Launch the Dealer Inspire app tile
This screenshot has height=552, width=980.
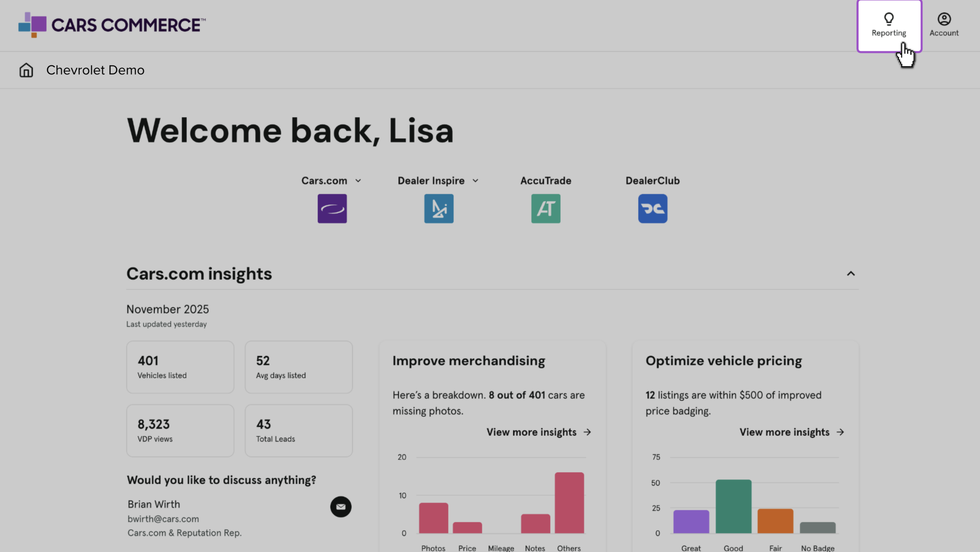click(439, 208)
